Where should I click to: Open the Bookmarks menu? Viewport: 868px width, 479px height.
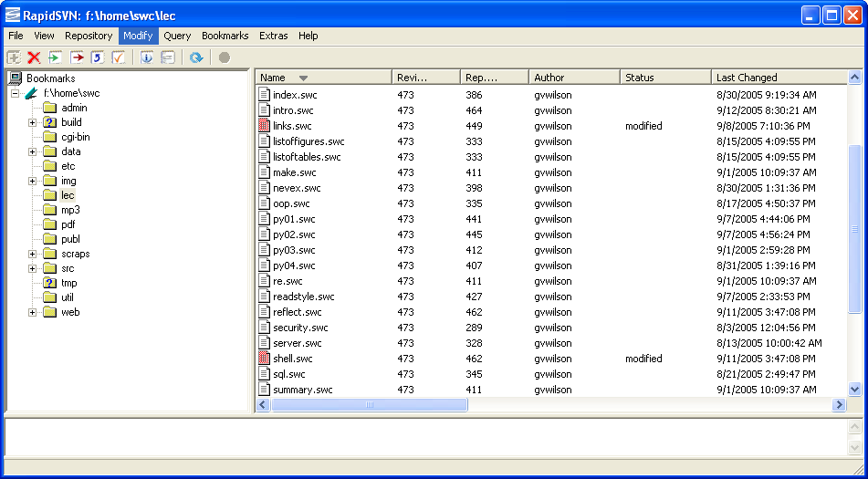(x=225, y=36)
